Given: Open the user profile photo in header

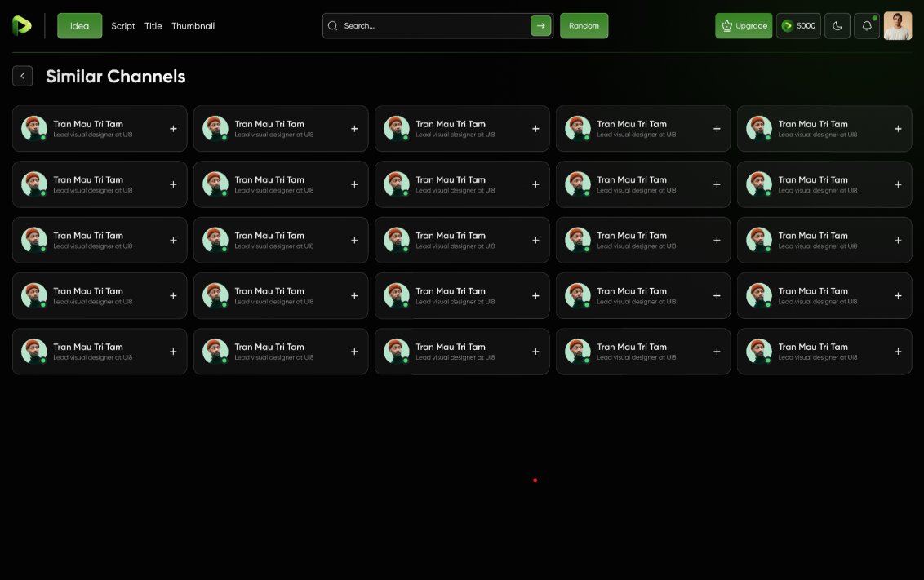Looking at the screenshot, I should click(898, 26).
